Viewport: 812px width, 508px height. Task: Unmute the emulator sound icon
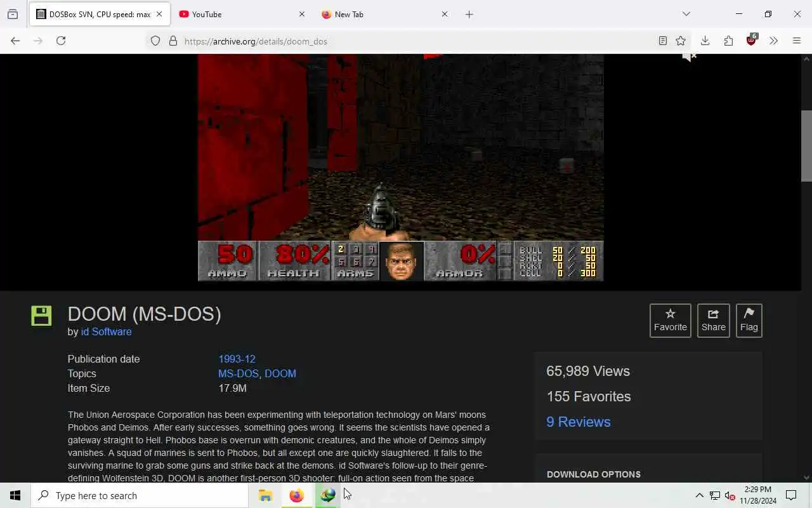[x=689, y=57]
